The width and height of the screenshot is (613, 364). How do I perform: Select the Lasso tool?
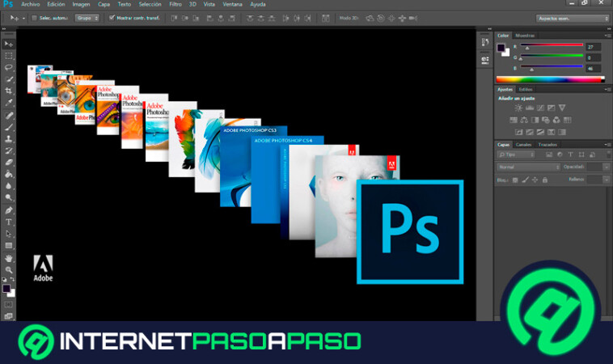coord(9,67)
